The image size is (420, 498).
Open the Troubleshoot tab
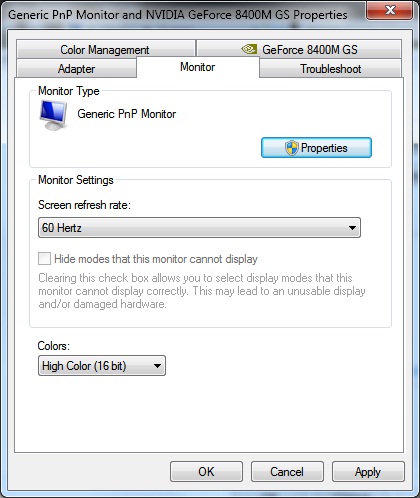[330, 68]
